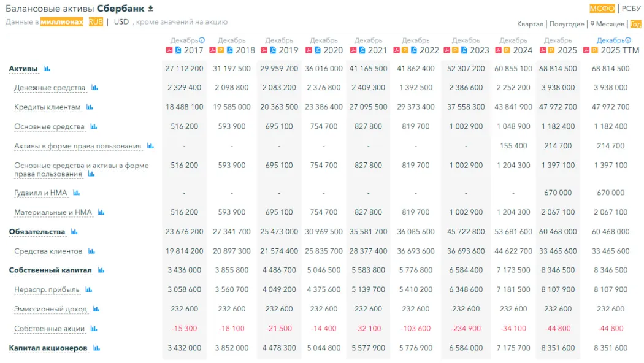The width and height of the screenshot is (644, 363).
Task: Open orange presentation icon for 2018
Action: pyautogui.click(x=221, y=50)
